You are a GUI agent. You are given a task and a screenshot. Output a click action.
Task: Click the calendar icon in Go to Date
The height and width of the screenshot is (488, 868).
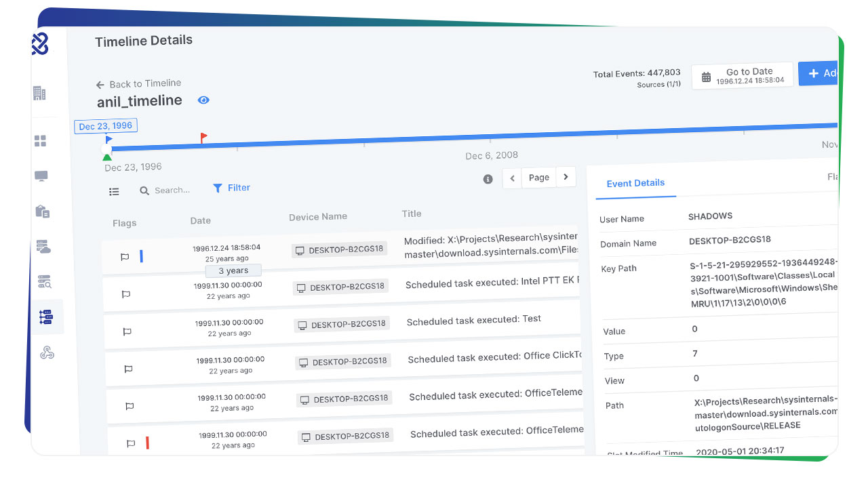pos(706,78)
